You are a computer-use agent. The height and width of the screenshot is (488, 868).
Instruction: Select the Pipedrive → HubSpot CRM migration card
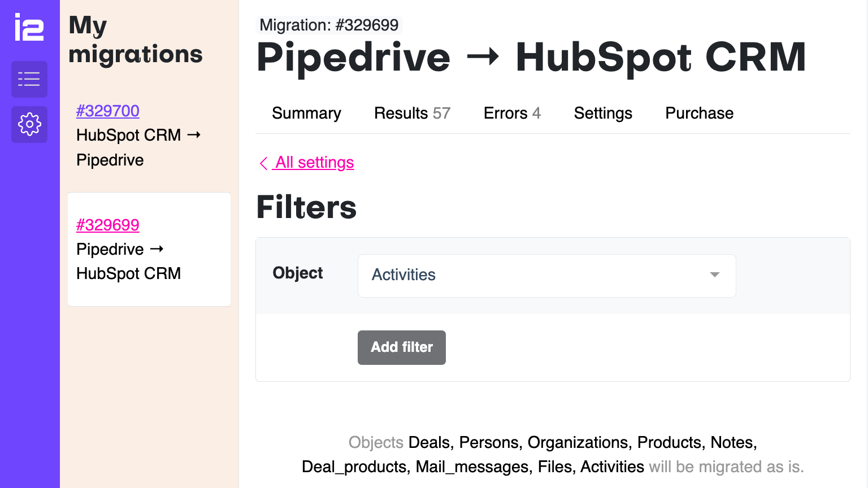(149, 261)
